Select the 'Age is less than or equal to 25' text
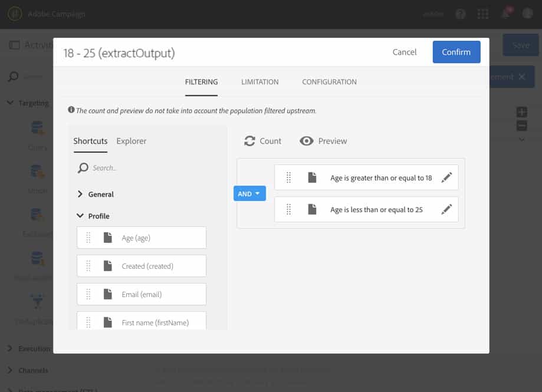Screen dimensions: 542x392 coord(376,210)
